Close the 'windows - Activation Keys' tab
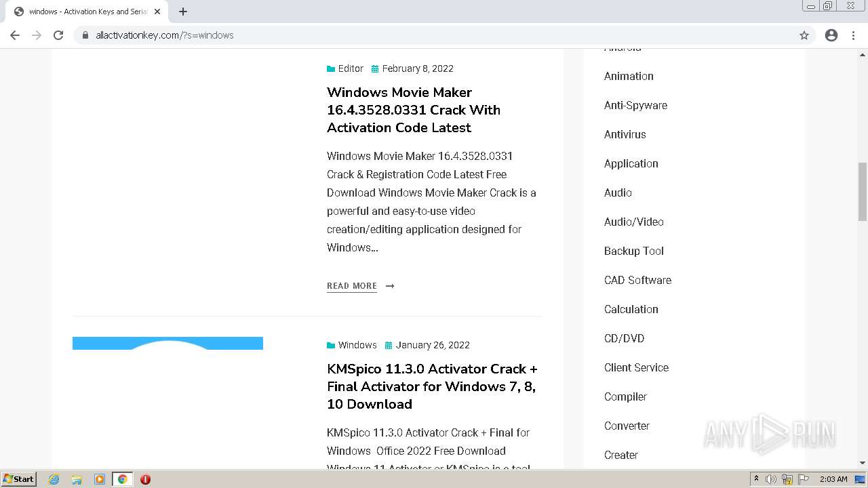 click(x=157, y=12)
